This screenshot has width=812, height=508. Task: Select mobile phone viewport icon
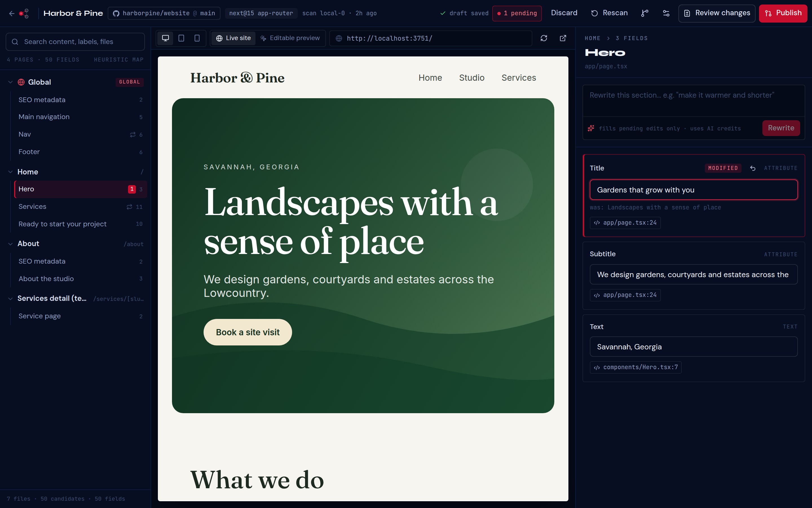[x=197, y=38]
